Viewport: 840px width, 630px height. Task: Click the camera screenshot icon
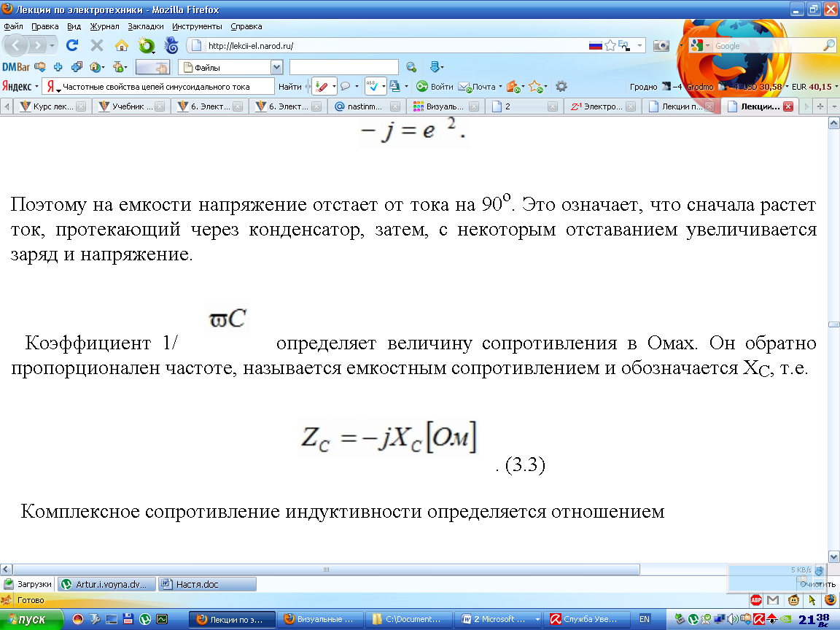[661, 45]
